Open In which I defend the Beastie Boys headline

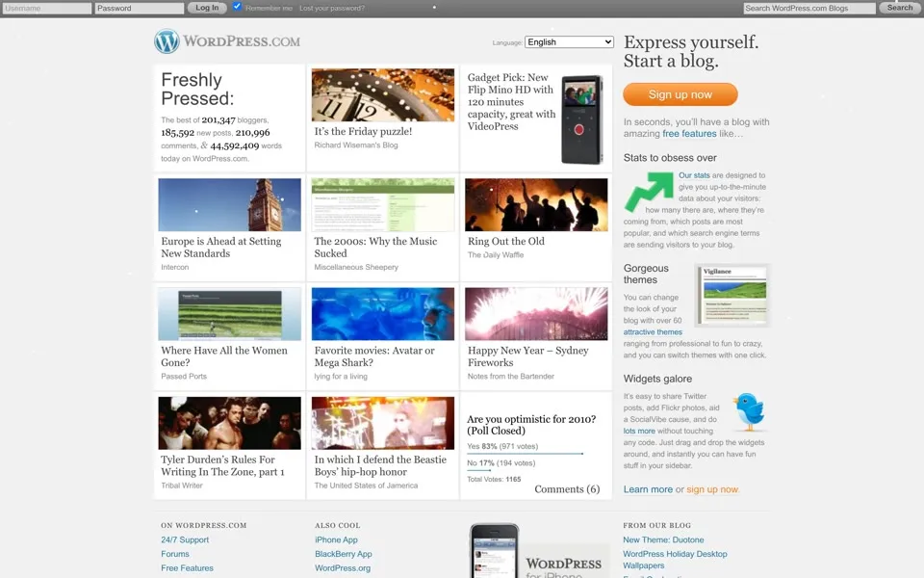click(x=380, y=465)
